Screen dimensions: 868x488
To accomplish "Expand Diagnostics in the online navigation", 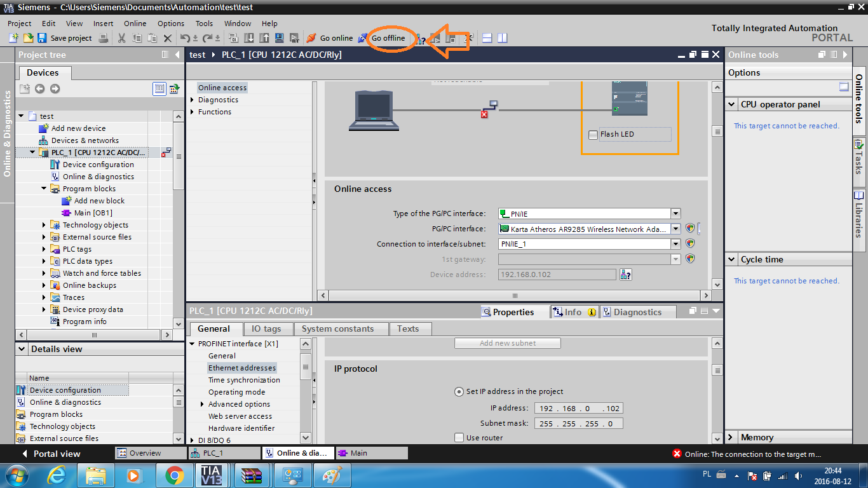I will 193,100.
